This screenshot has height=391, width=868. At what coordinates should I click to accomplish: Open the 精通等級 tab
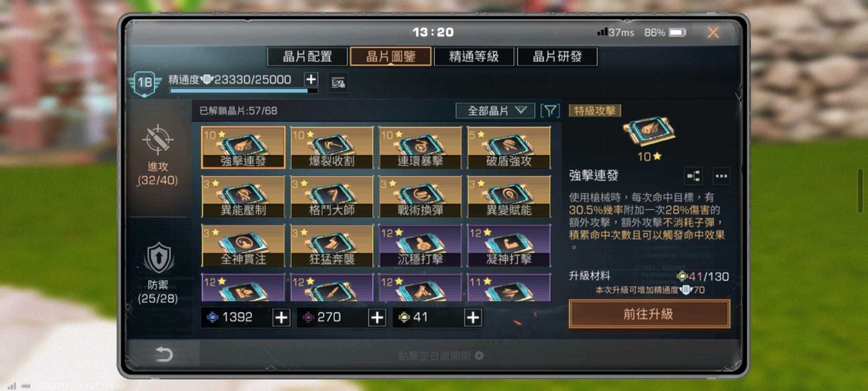[x=474, y=57]
